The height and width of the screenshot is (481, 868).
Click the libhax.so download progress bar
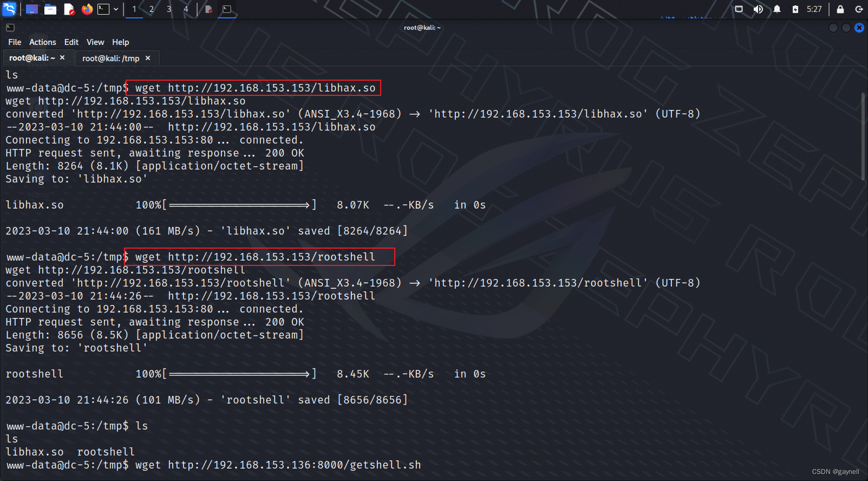[239, 205]
